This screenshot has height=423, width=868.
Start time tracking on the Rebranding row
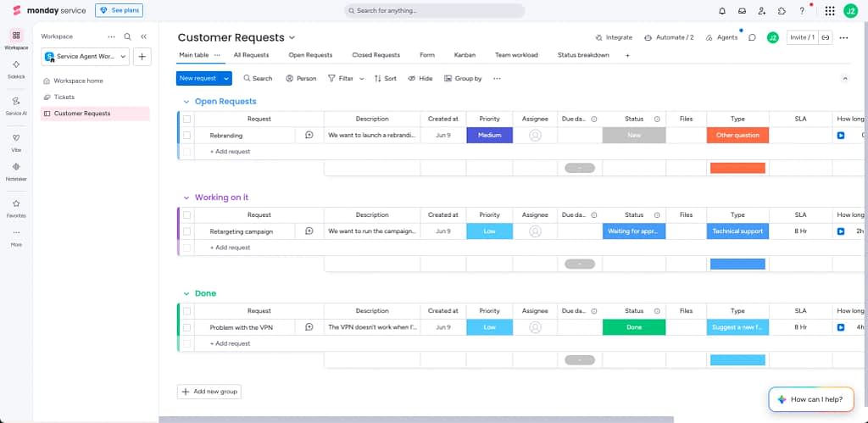(x=841, y=135)
